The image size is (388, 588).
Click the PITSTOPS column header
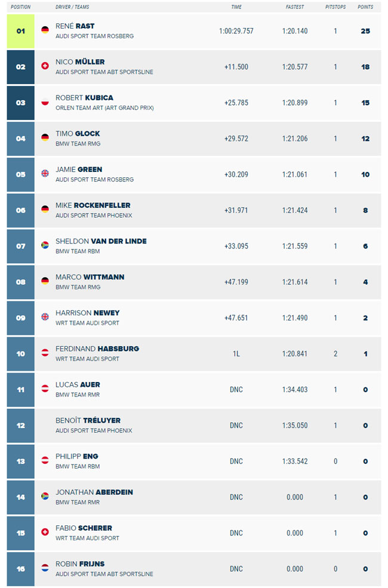pos(335,7)
